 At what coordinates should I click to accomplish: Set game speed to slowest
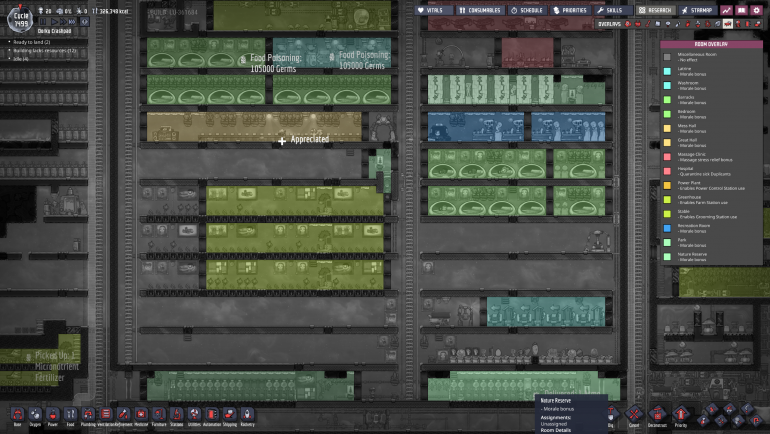tap(55, 22)
